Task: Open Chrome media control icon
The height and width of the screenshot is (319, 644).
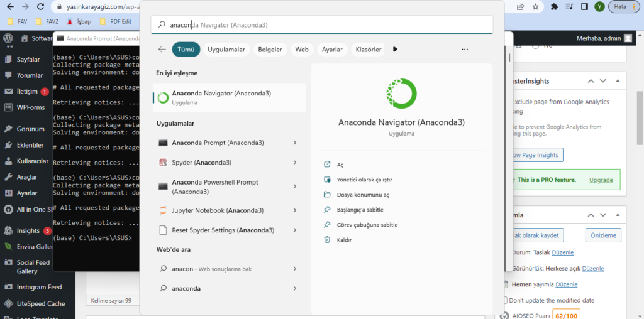Action: [569, 6]
